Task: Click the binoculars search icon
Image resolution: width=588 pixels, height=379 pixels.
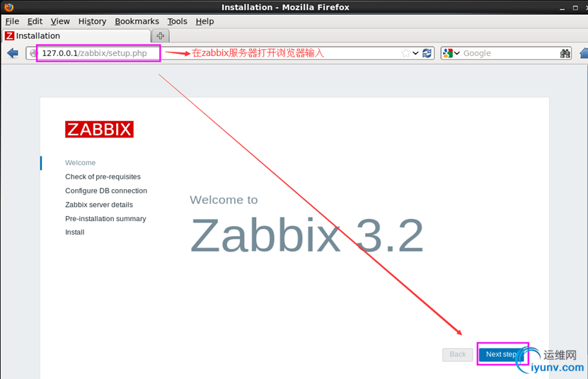Action: (x=565, y=53)
